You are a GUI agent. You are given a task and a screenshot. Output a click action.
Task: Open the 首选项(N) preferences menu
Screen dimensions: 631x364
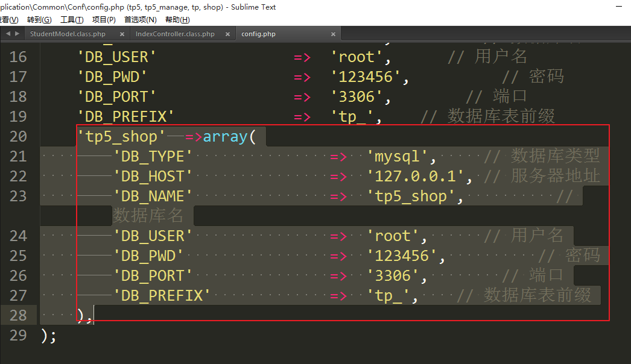tap(140, 20)
